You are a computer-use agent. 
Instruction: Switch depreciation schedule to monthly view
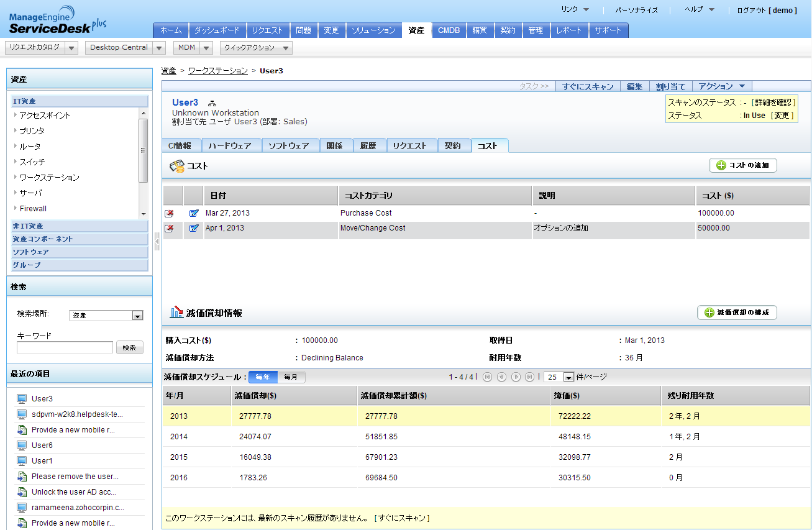291,377
